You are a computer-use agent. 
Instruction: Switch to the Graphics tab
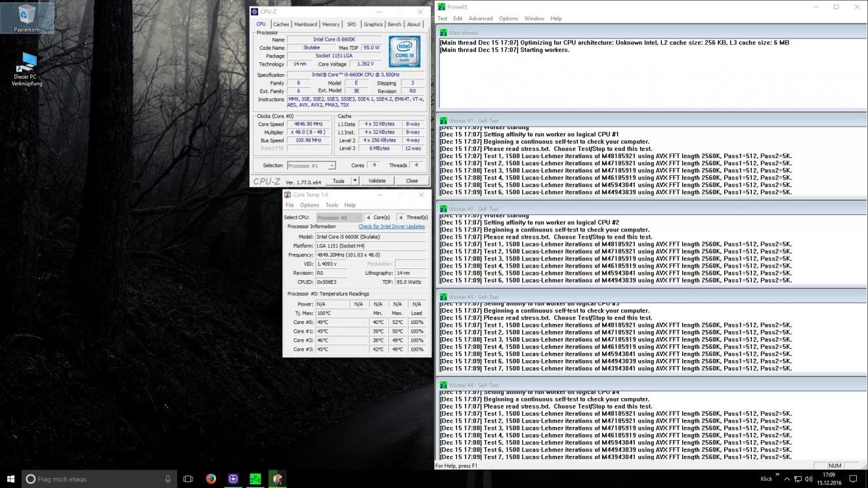373,24
